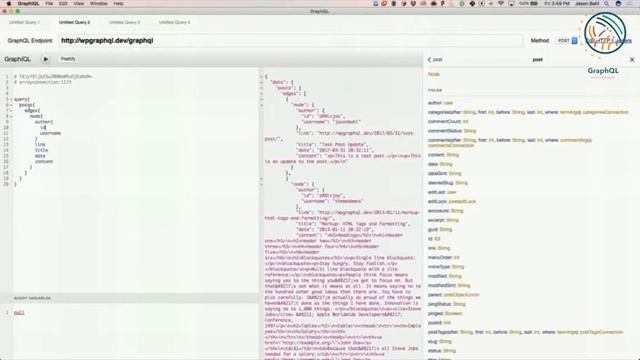Click the link field in docs

coord(432,248)
